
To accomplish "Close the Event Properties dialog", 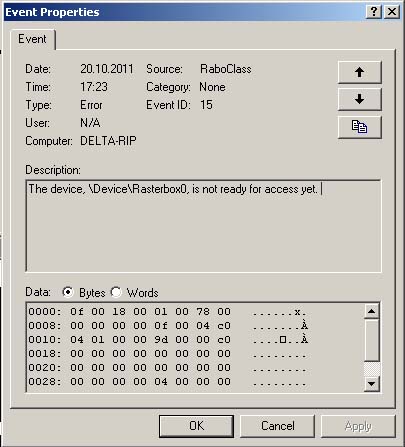I will pyautogui.click(x=392, y=12).
